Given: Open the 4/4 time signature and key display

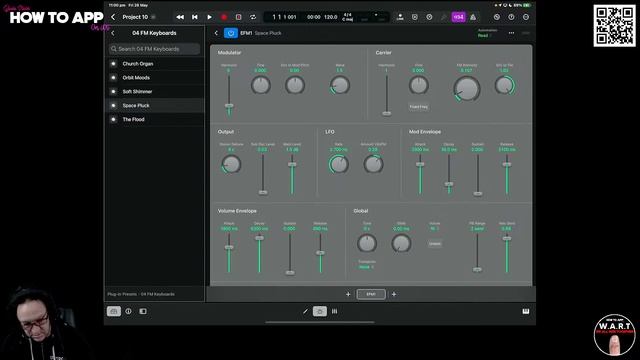Looking at the screenshot, I should (348, 17).
